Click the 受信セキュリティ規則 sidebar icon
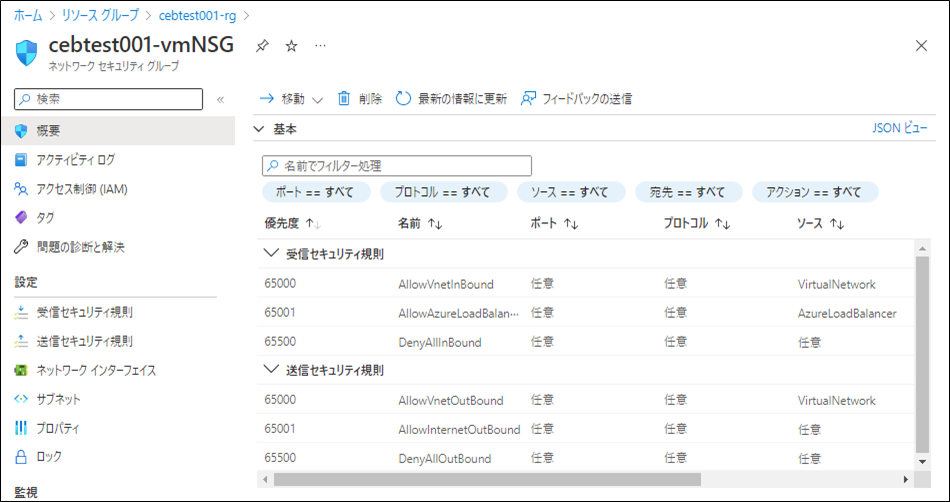Screen dimensions: 950x502 [x=21, y=312]
